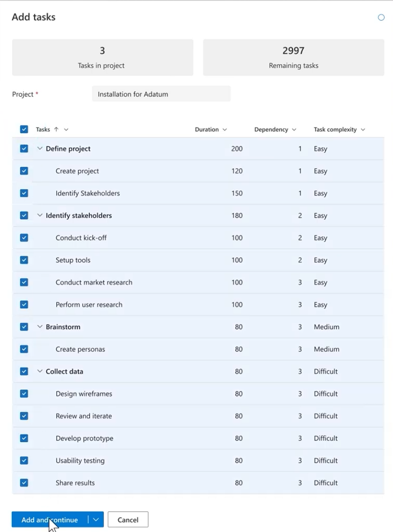Image resolution: width=393 pixels, height=532 pixels.
Task: Select the Conduct kick-off task name
Action: click(x=81, y=238)
